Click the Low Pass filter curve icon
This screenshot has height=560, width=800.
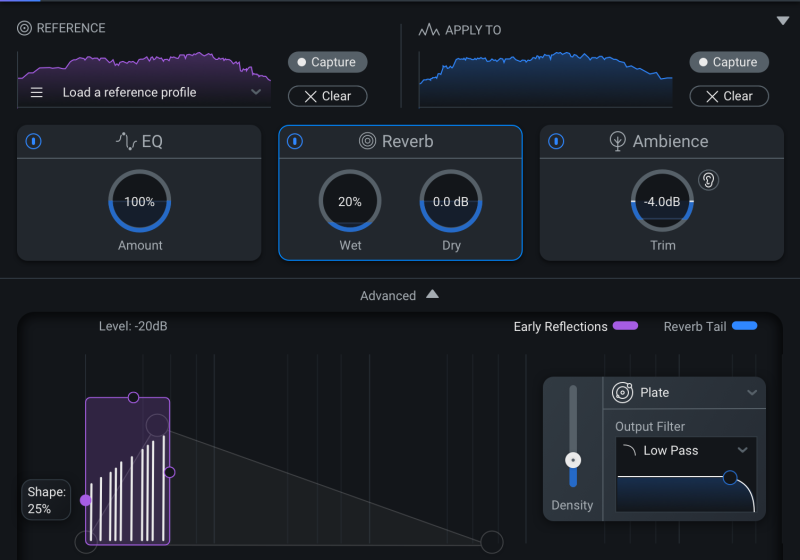(x=630, y=450)
